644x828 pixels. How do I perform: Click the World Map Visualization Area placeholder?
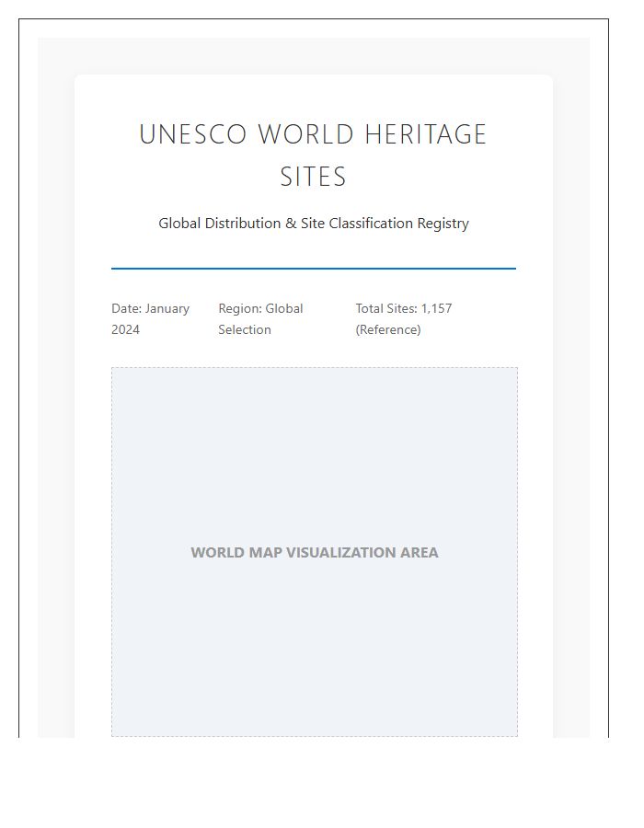pyautogui.click(x=315, y=552)
